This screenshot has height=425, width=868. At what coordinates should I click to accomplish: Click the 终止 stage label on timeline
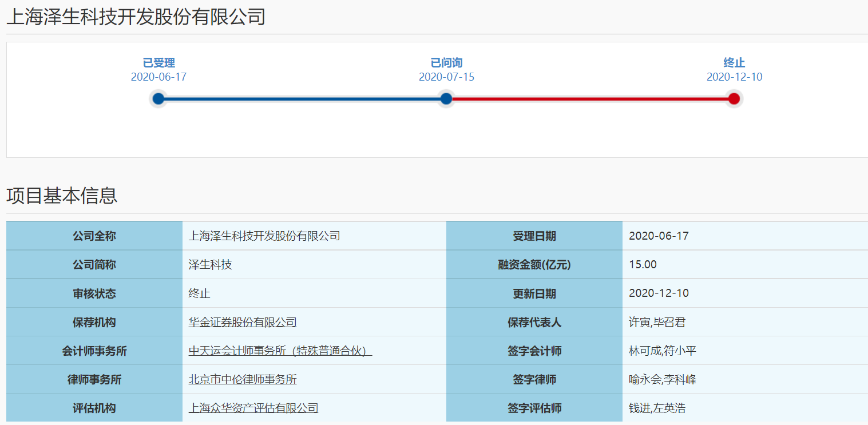pyautogui.click(x=734, y=63)
